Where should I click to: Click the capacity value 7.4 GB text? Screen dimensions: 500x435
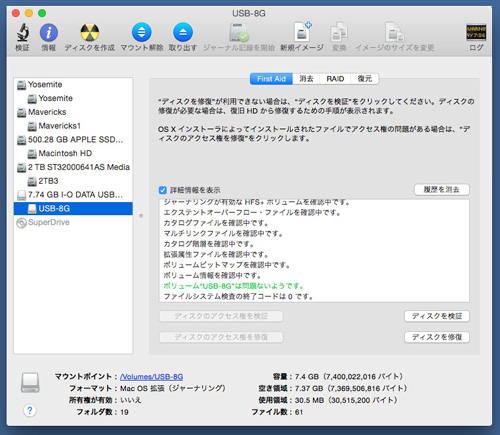click(349, 377)
